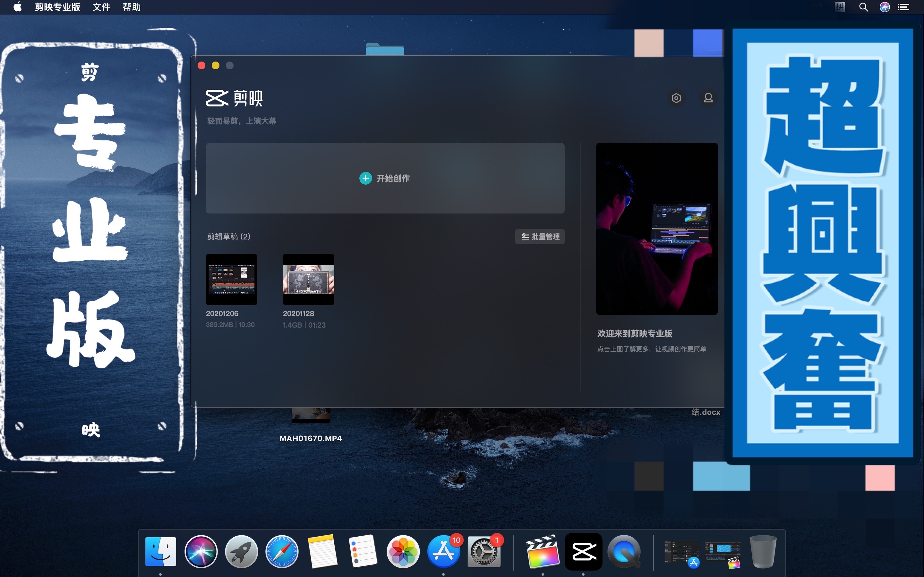The width and height of the screenshot is (924, 577).
Task: Open the 帮助 menu
Action: click(x=132, y=7)
